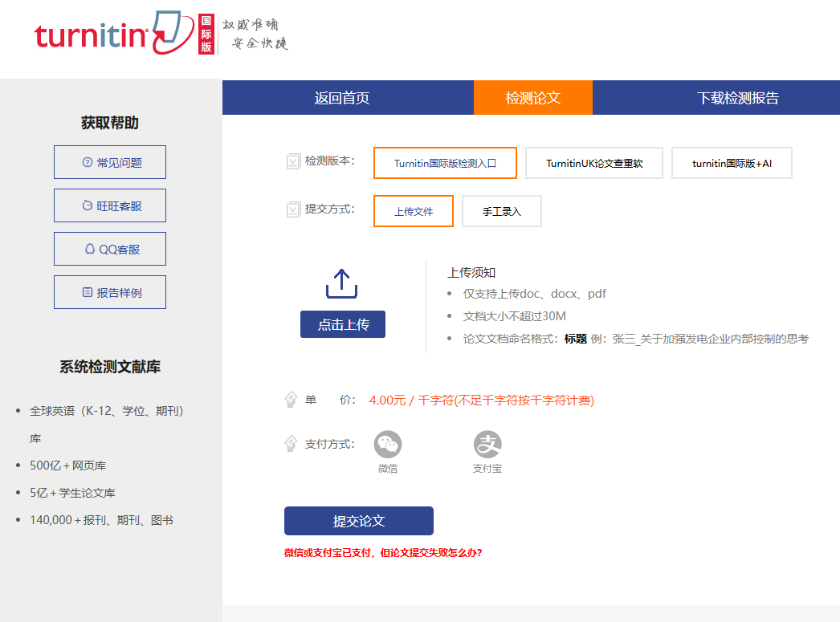Click 上传须知 heading text
Screen dimensions: 840x622
pos(471,272)
